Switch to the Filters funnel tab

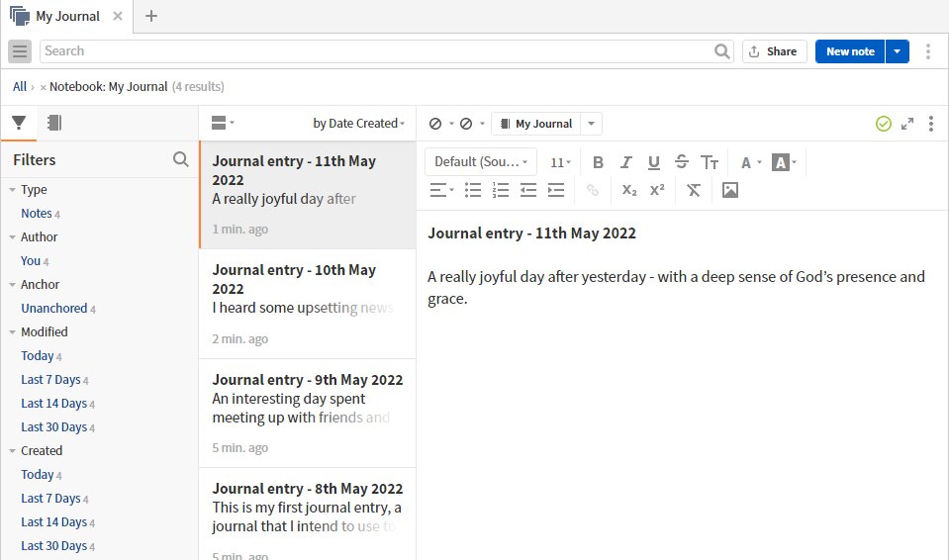click(x=19, y=123)
